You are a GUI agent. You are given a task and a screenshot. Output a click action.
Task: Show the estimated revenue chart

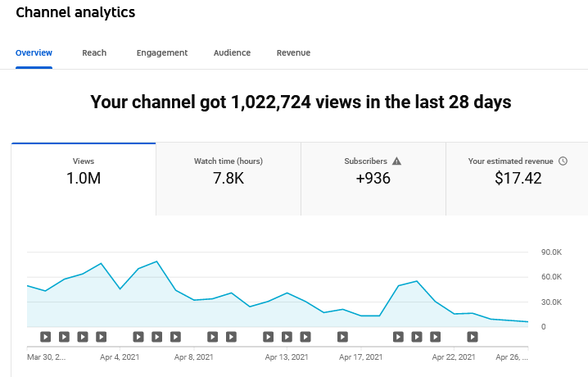click(518, 170)
